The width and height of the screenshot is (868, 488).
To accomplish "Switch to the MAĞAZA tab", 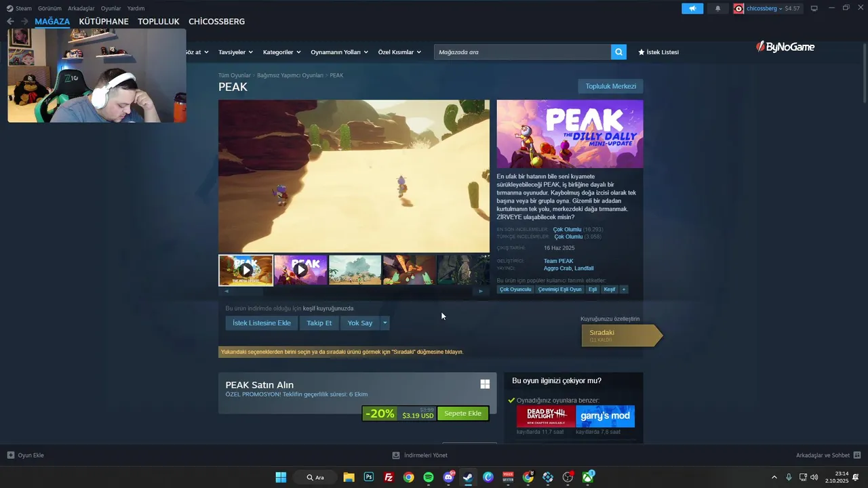I will 52,22.
